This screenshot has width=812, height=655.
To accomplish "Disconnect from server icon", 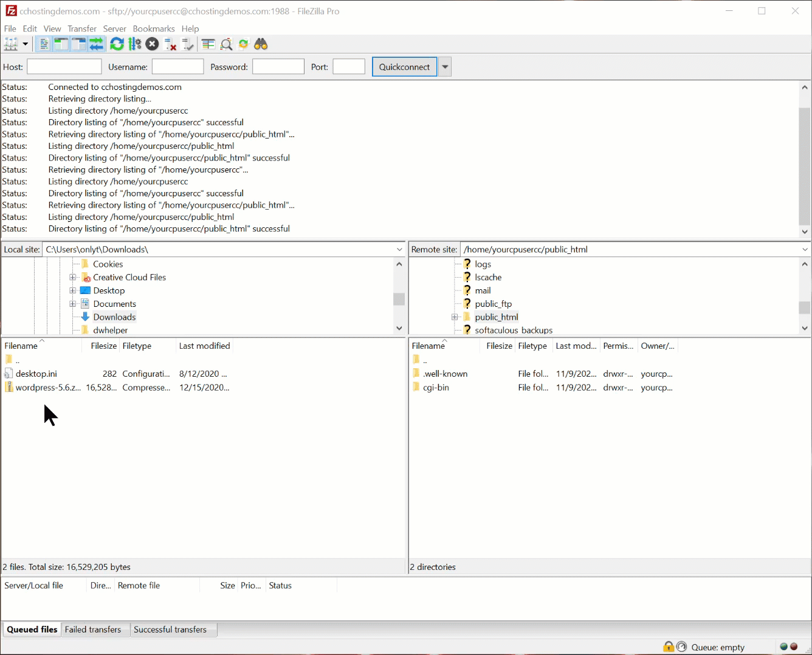I will (170, 44).
